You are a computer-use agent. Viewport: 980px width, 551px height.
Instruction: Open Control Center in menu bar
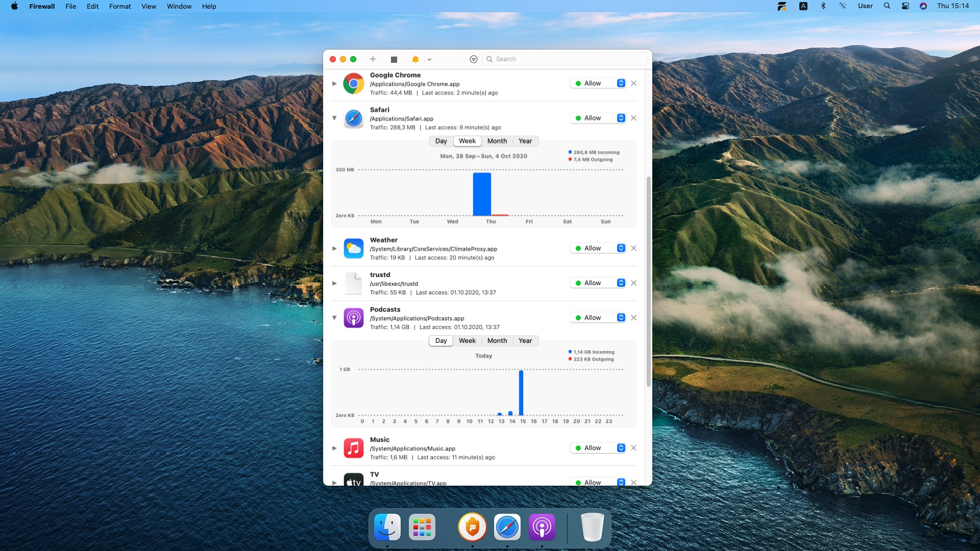905,6
